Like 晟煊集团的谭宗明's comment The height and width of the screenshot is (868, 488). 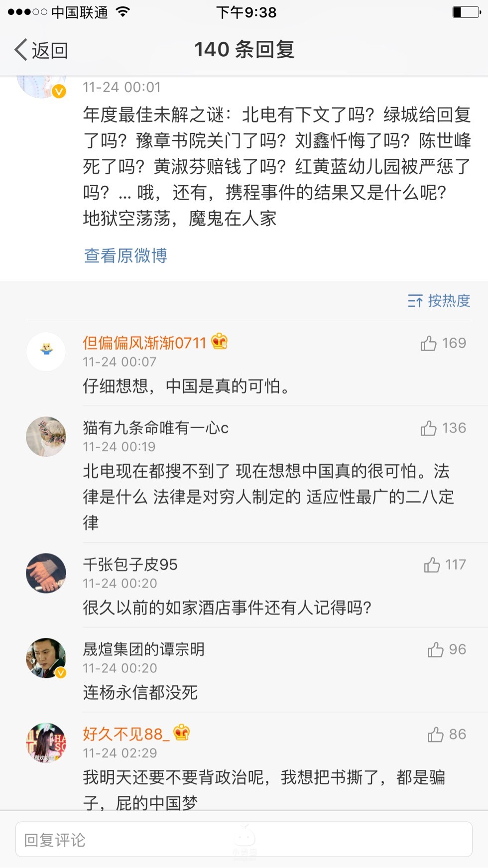[x=435, y=649]
